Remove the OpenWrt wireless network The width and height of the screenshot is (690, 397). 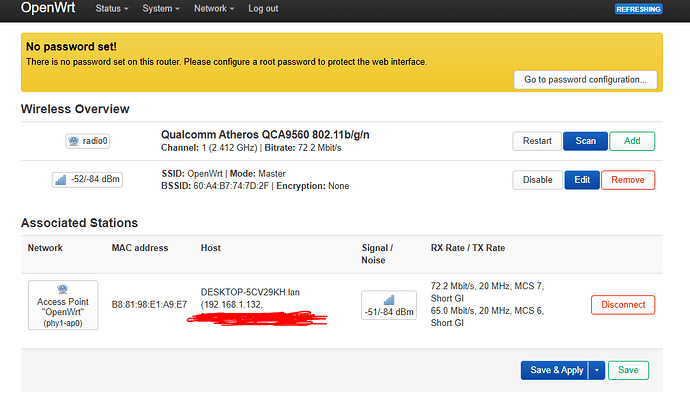628,180
